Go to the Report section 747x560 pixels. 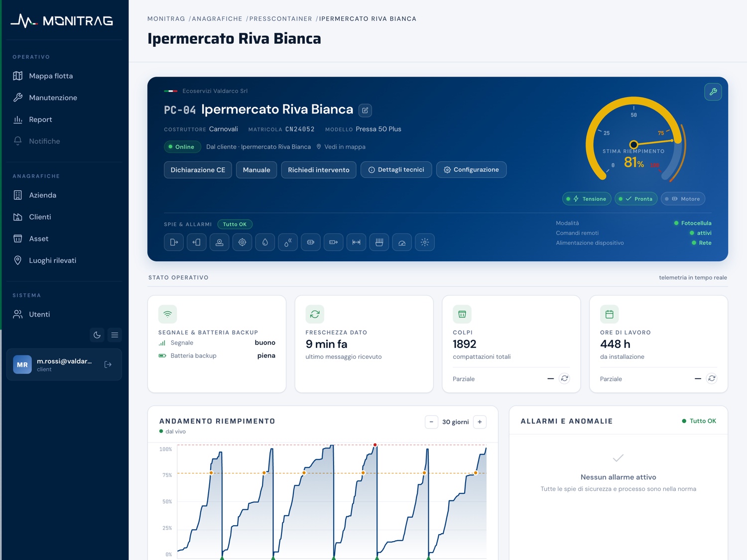(x=64, y=119)
